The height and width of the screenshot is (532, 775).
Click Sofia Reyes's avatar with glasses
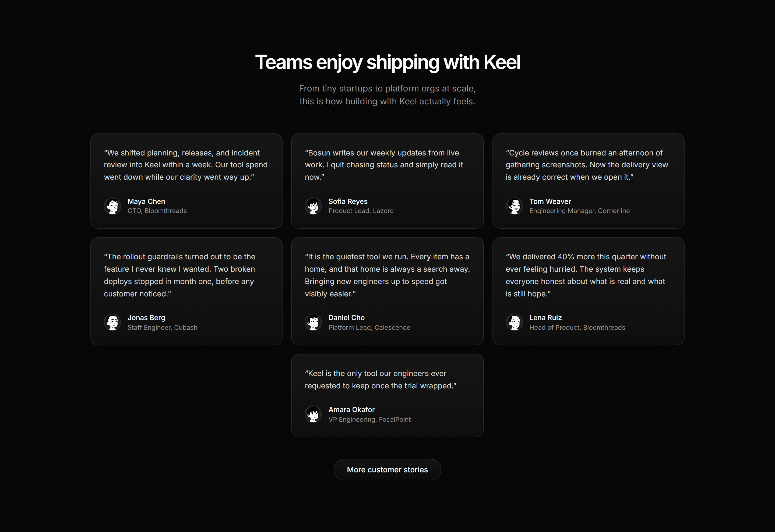(x=313, y=206)
